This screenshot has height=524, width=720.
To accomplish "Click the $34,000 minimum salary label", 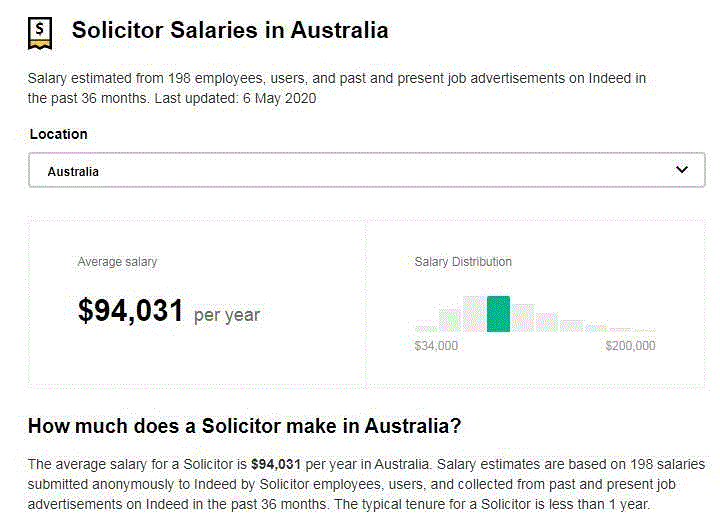I will pos(436,346).
